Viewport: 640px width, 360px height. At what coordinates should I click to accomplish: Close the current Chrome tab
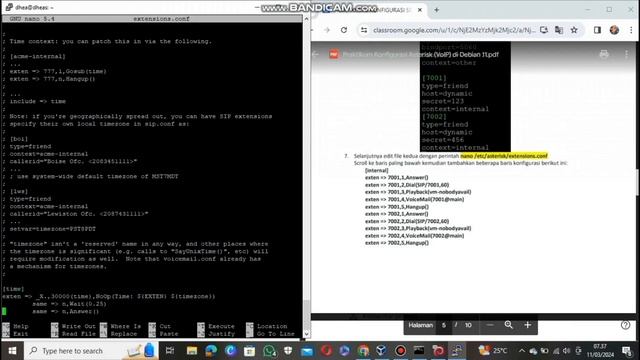(x=420, y=10)
